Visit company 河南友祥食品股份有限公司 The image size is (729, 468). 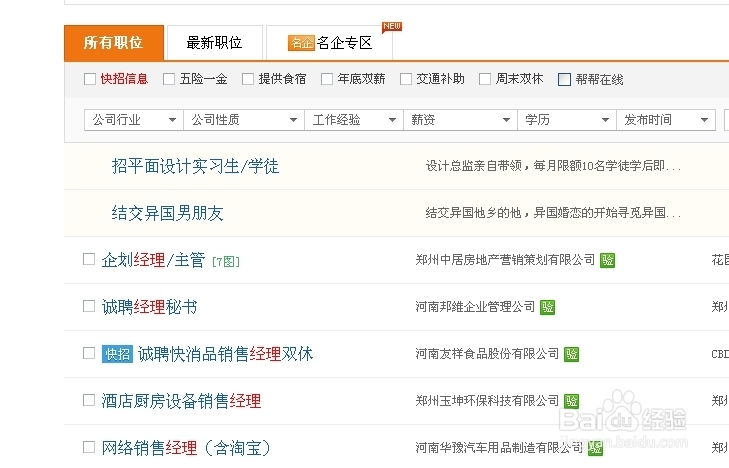tap(487, 354)
